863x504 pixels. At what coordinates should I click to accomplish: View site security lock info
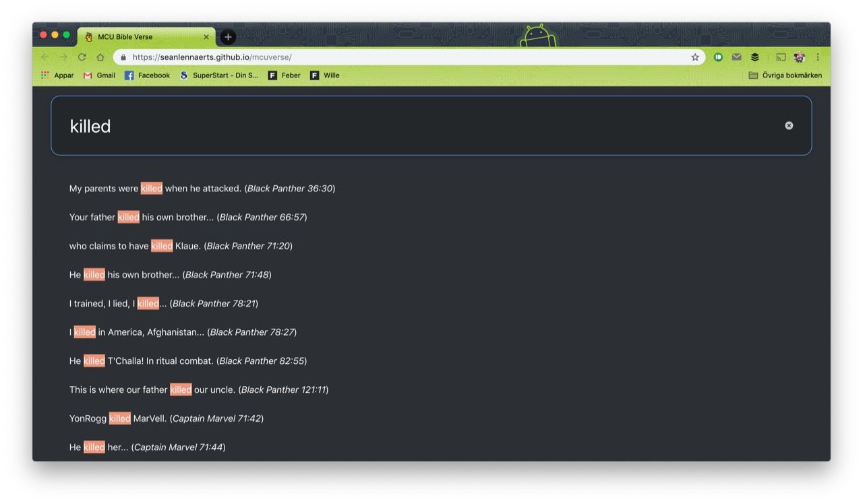coord(123,57)
